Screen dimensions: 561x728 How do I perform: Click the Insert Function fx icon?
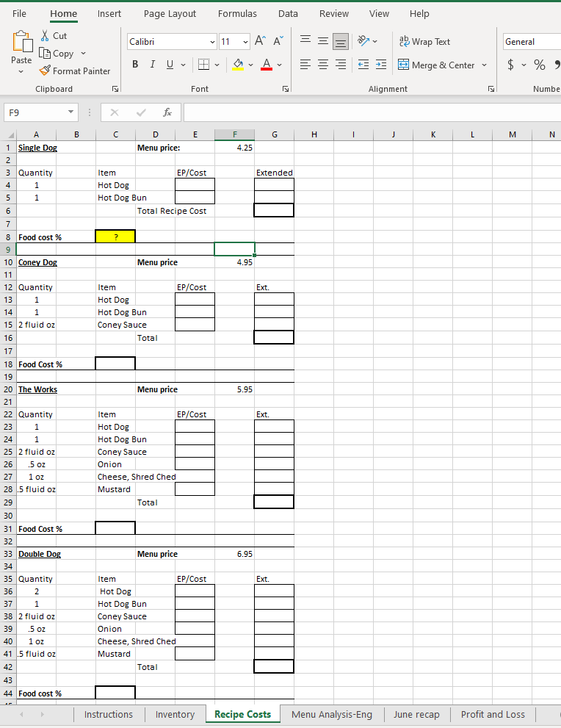(167, 112)
